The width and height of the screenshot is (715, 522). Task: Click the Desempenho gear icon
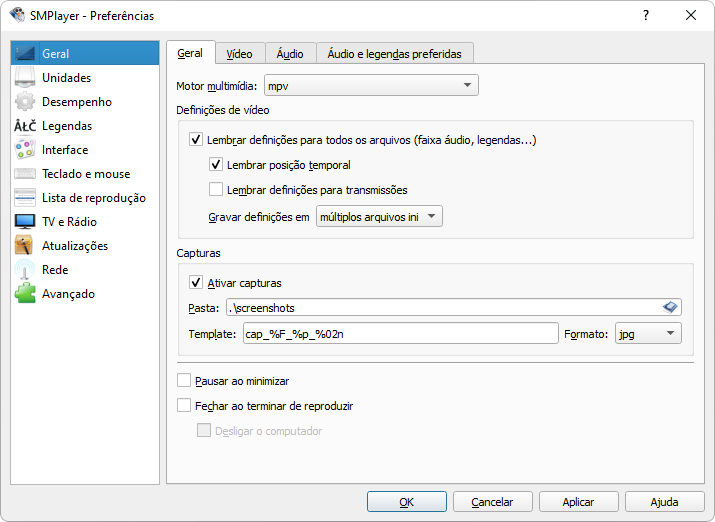click(25, 102)
